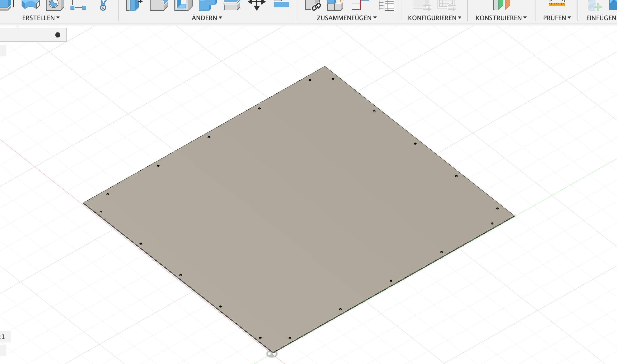Open the parameter table icon
Image resolution: width=617 pixels, height=364 pixels.
point(386,5)
